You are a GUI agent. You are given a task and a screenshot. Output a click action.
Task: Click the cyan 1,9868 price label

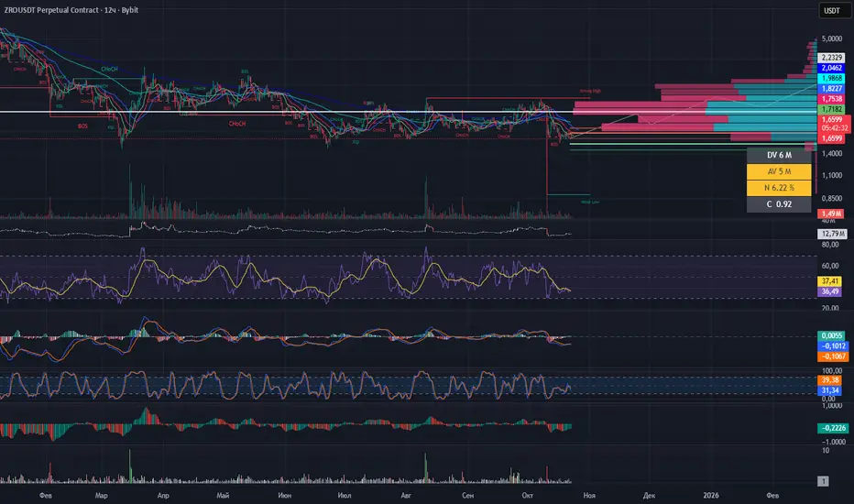(832, 79)
